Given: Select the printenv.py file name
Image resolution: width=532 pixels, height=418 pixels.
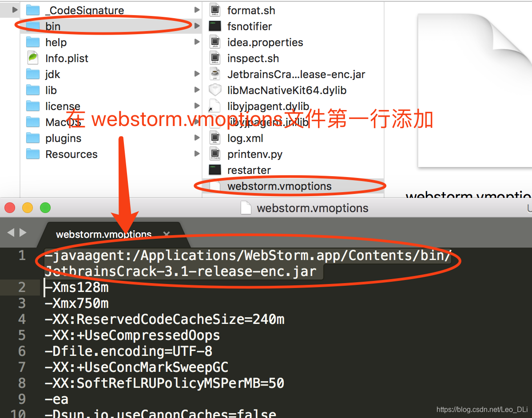Looking at the screenshot, I should [x=255, y=154].
